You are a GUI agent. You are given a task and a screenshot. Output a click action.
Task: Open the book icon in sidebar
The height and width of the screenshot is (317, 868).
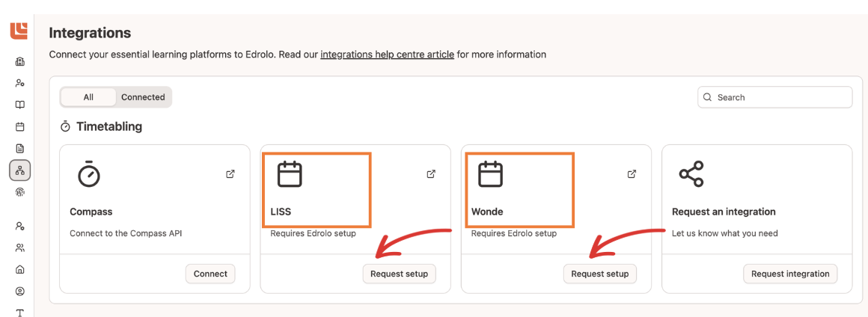(20, 105)
